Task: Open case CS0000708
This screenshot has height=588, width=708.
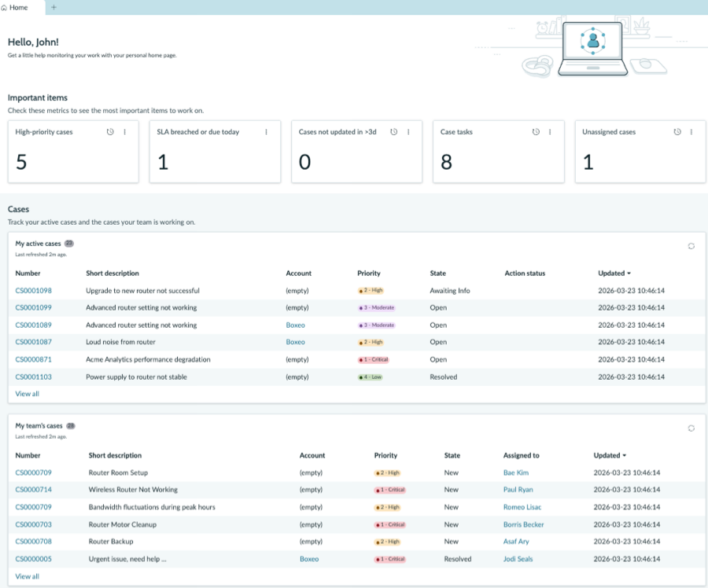Action: pos(33,541)
